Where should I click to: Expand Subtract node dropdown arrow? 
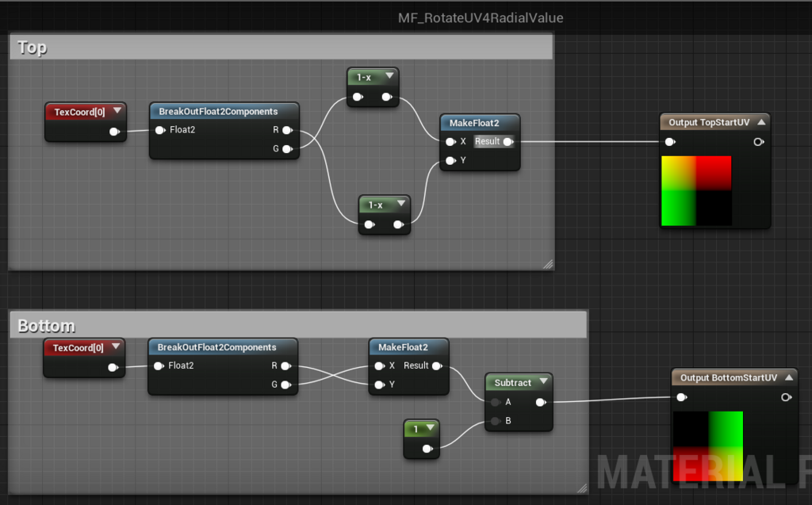pos(544,381)
